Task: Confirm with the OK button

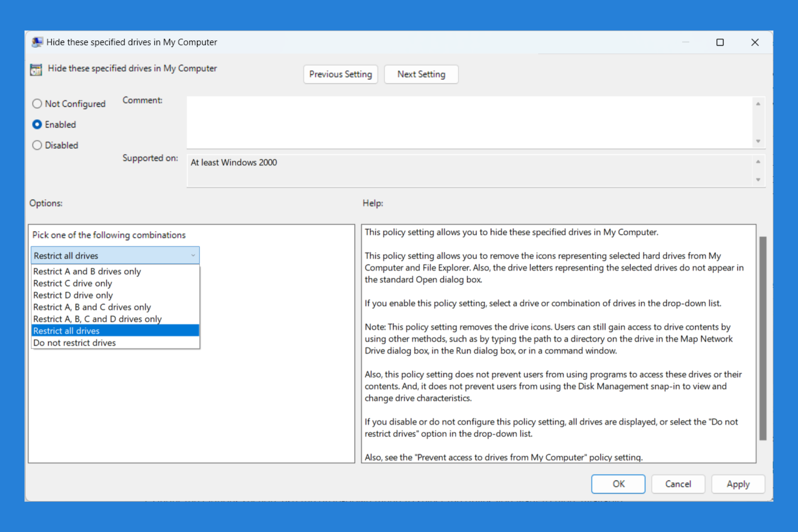Action: tap(618, 484)
